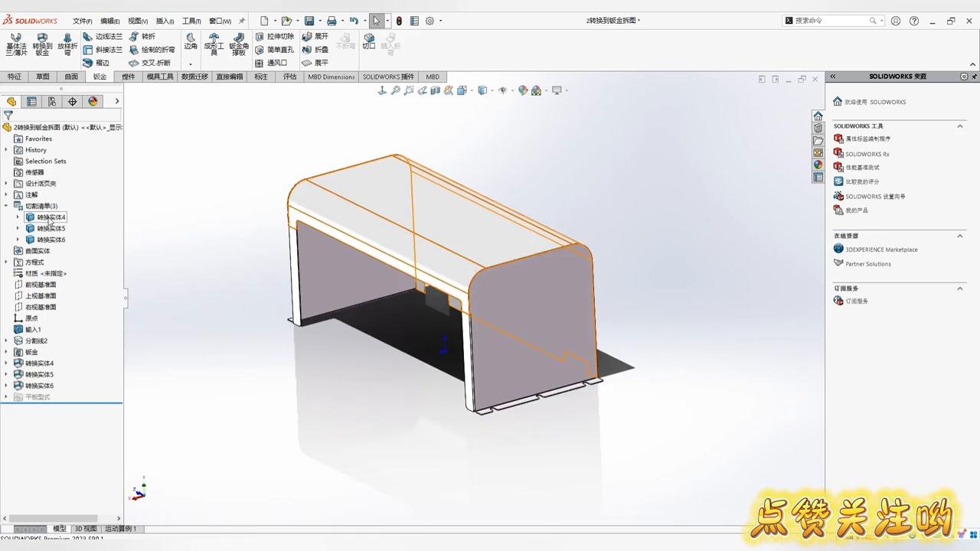This screenshot has height=551, width=980.
Task: Select the 斜接法兰 miter flange tool
Action: click(x=103, y=50)
